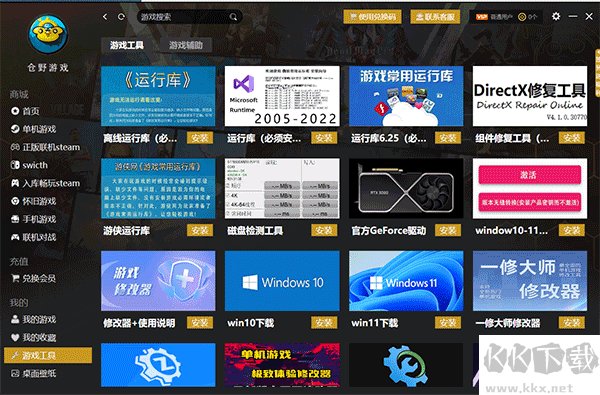Open the 游侠网 游戏常用运行库 thumbnail
Image resolution: width=600 pixels, height=395 pixels.
click(158, 189)
